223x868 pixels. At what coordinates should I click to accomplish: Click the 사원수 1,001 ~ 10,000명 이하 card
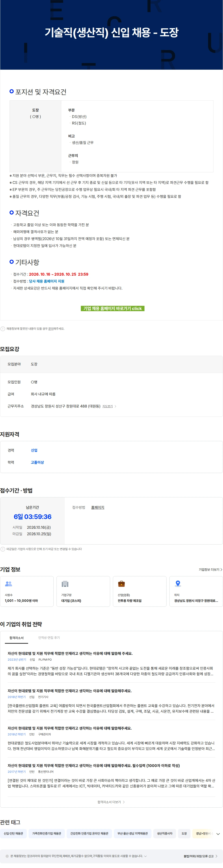click(27, 591)
